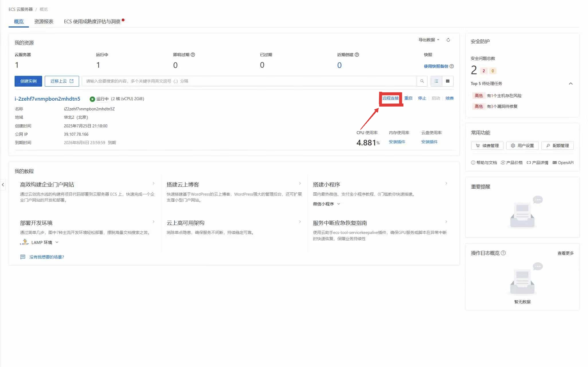Open the 导出数据 dropdown
Image resolution: width=588 pixels, height=367 pixels.
pyautogui.click(x=429, y=40)
